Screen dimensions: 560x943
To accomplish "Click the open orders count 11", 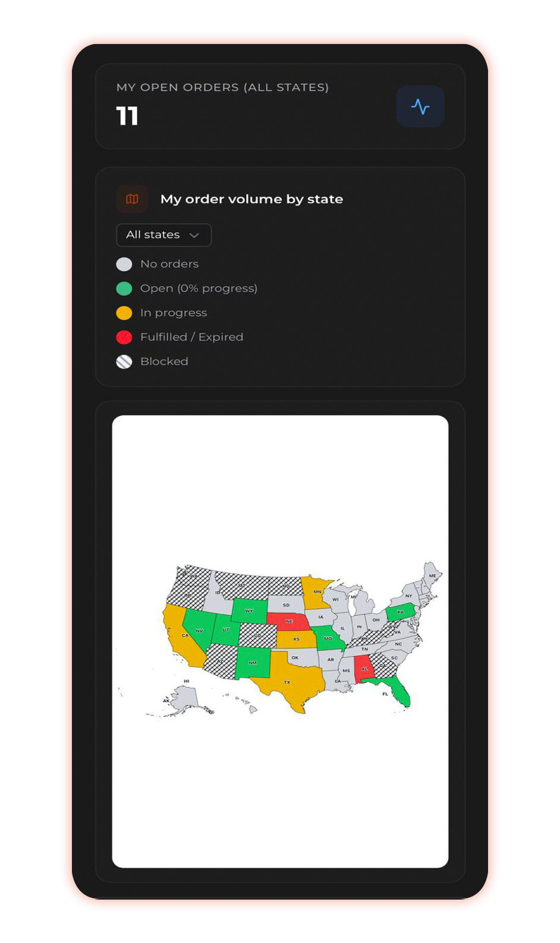I will tap(127, 117).
